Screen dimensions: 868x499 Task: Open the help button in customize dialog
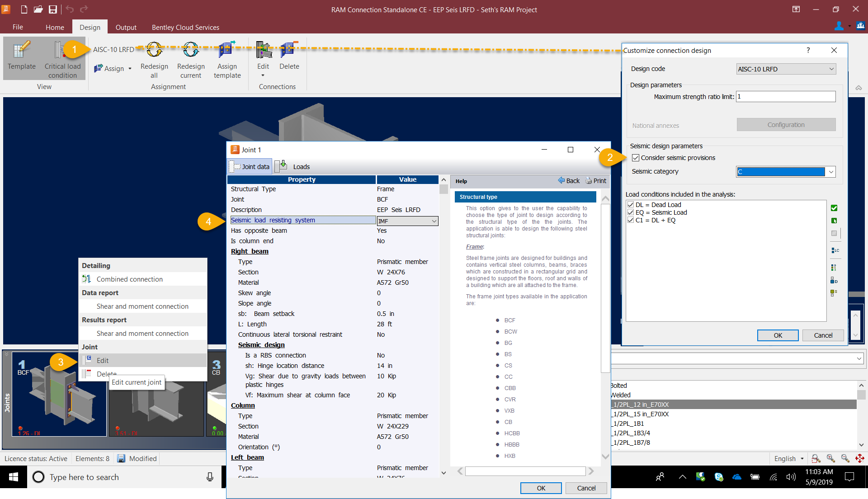808,50
